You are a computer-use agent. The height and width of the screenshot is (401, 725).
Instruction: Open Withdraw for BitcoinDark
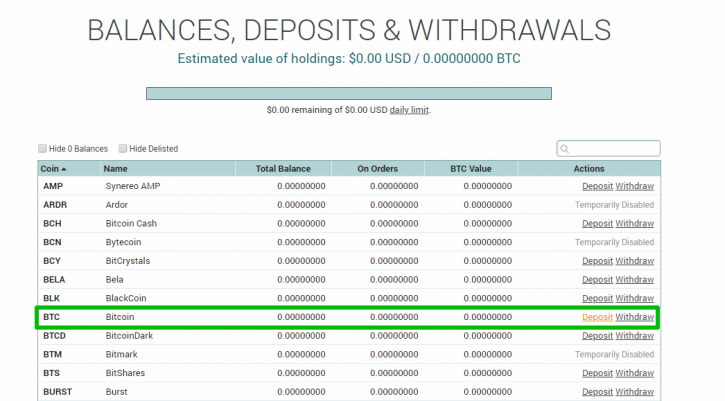(634, 336)
